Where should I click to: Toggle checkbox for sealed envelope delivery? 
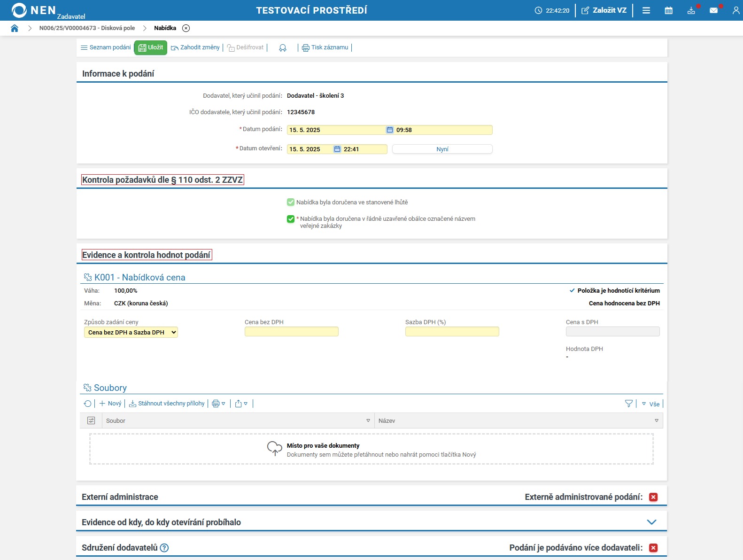point(291,219)
